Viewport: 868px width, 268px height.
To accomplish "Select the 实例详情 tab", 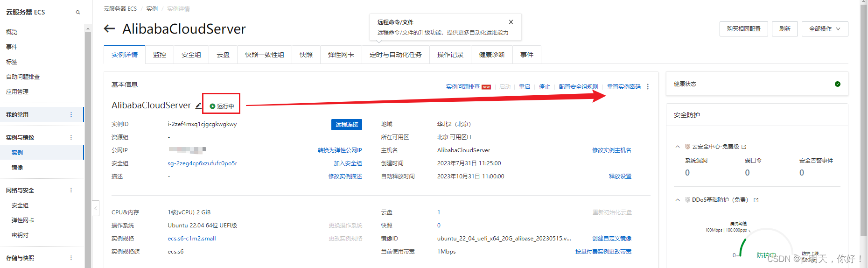I will pyautogui.click(x=125, y=55).
